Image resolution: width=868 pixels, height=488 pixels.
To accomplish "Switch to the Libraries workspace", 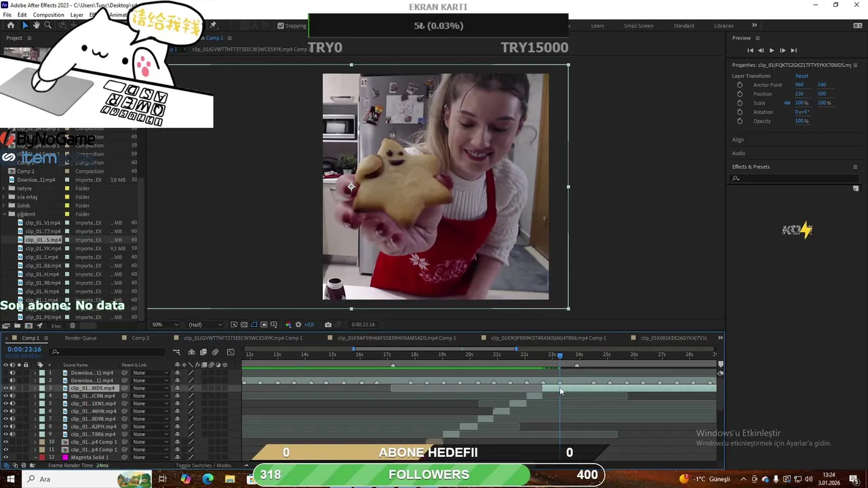I will [x=724, y=26].
